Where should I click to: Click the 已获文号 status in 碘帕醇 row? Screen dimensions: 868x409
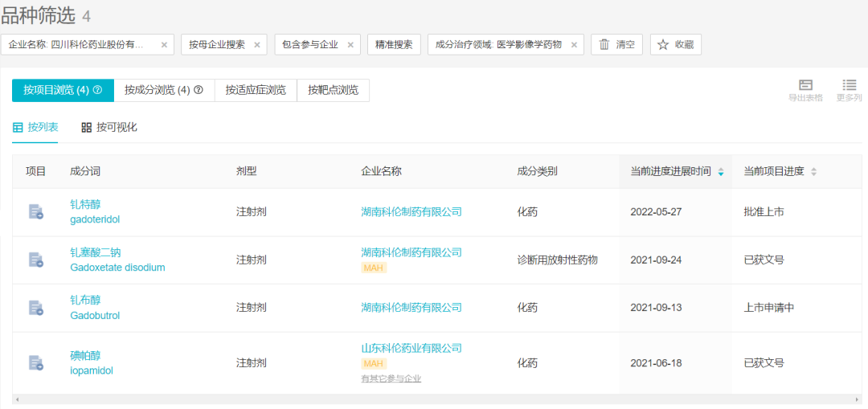[764, 364]
